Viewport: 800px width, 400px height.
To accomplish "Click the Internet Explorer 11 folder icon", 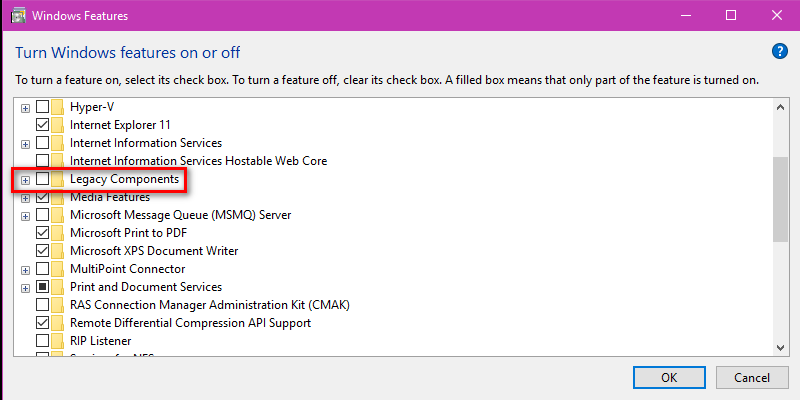I will click(x=58, y=125).
